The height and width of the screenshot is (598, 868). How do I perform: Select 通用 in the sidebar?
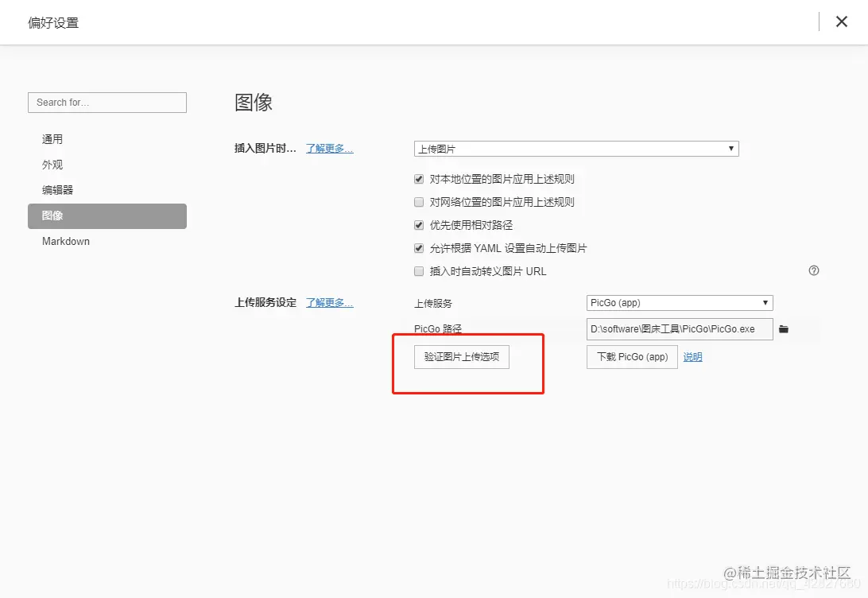[x=107, y=139]
